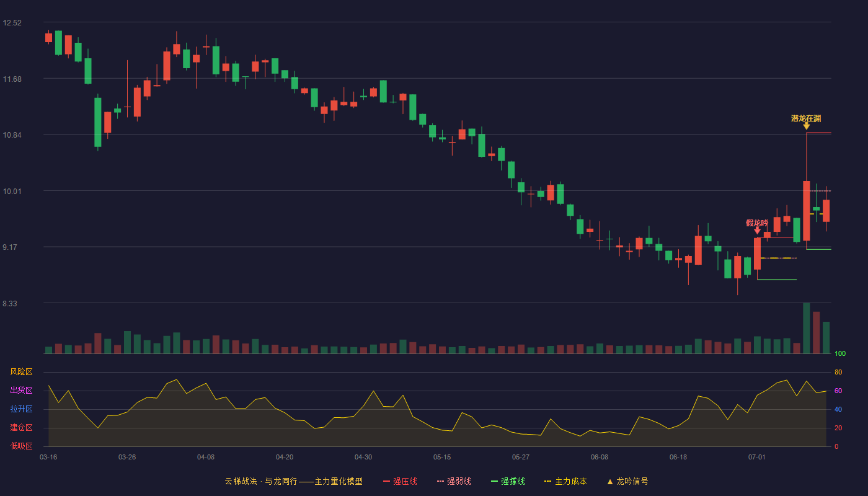This screenshot has width=868, height=496.
Task: Click the 风险区 zone label
Action: tap(21, 372)
